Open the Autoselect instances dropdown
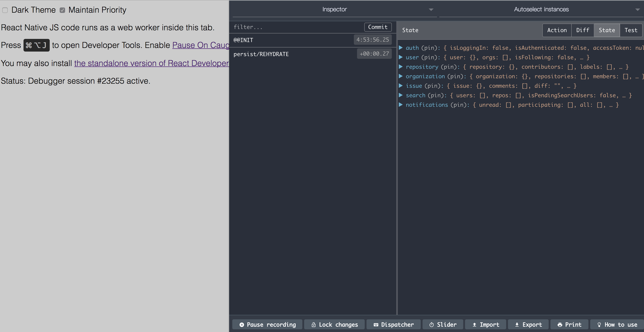Viewport: 644px width, 332px height. 541,9
